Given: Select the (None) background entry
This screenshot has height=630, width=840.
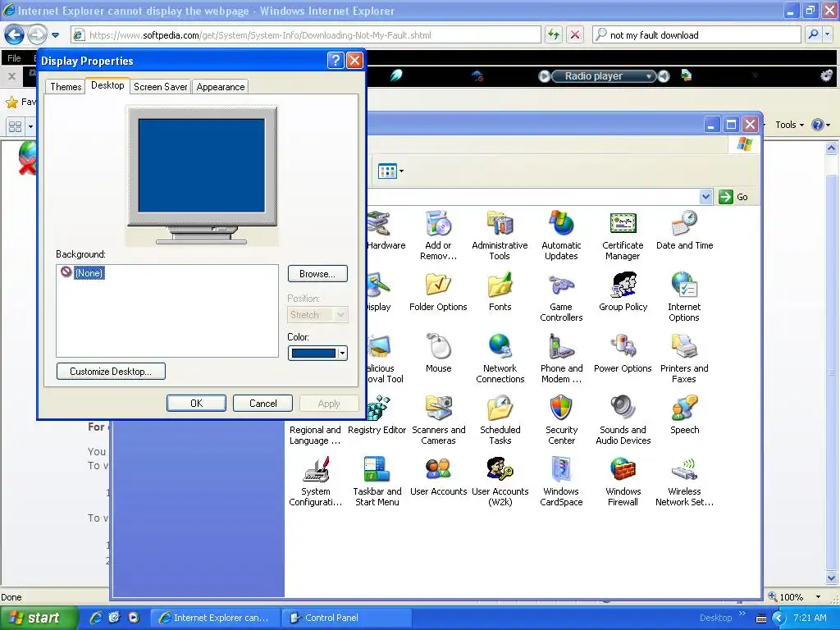Looking at the screenshot, I should (89, 272).
